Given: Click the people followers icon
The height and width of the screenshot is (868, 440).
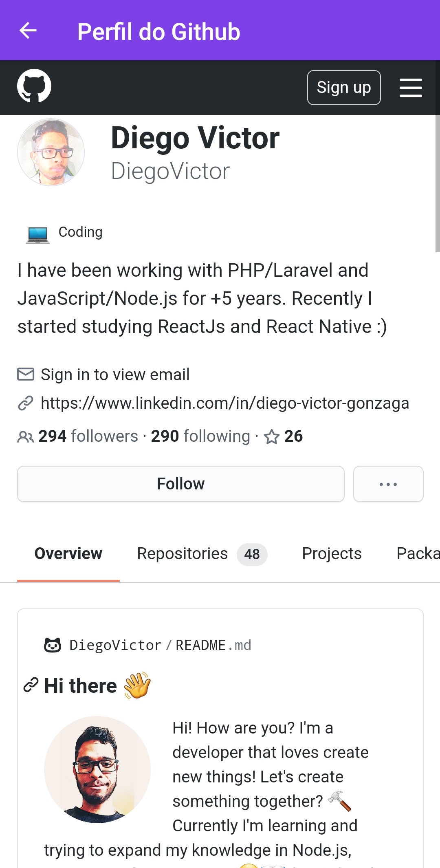Looking at the screenshot, I should point(26,437).
